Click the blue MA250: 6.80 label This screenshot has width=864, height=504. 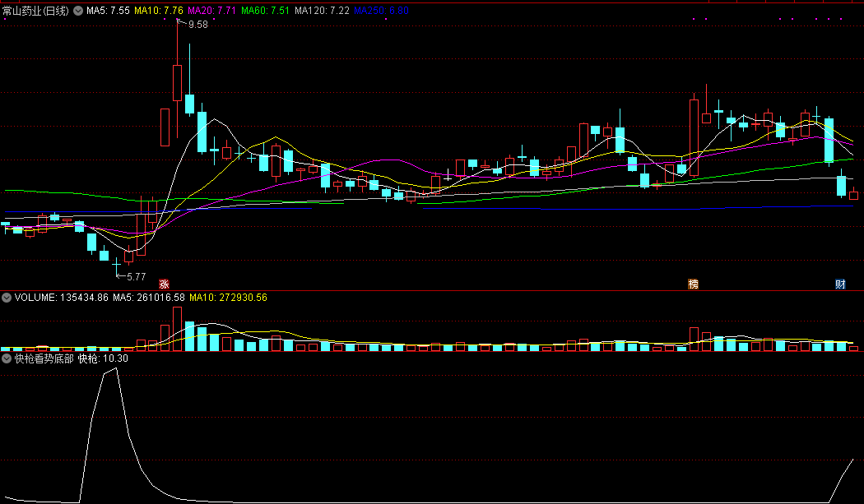(x=381, y=11)
